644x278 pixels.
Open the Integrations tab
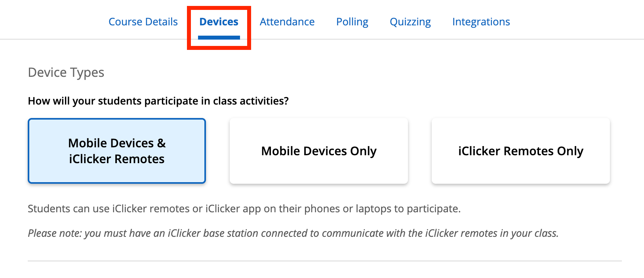point(481,22)
